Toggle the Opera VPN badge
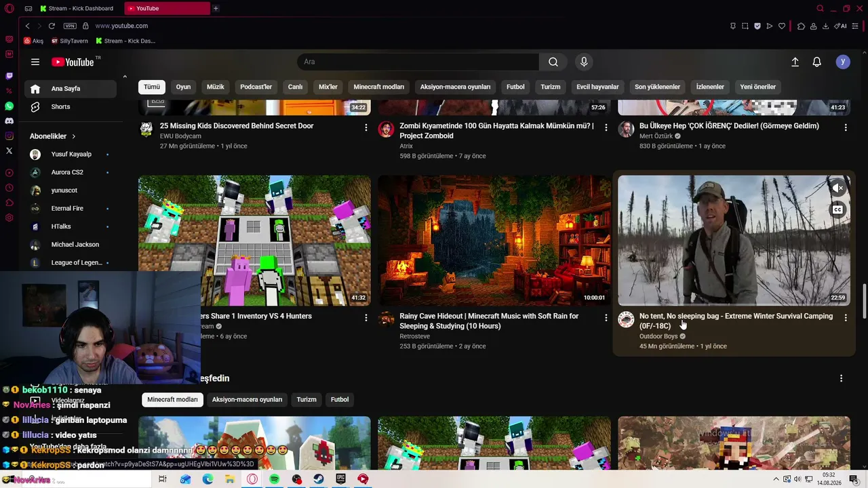 pyautogui.click(x=70, y=26)
